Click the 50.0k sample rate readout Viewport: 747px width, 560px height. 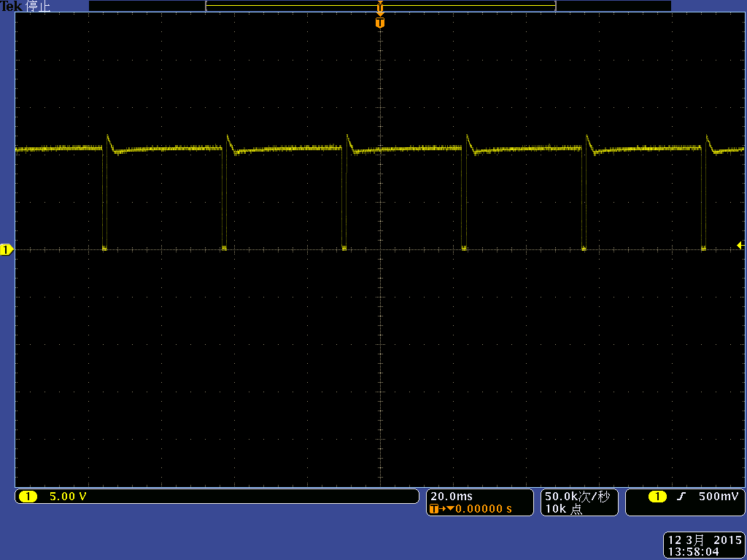point(577,496)
